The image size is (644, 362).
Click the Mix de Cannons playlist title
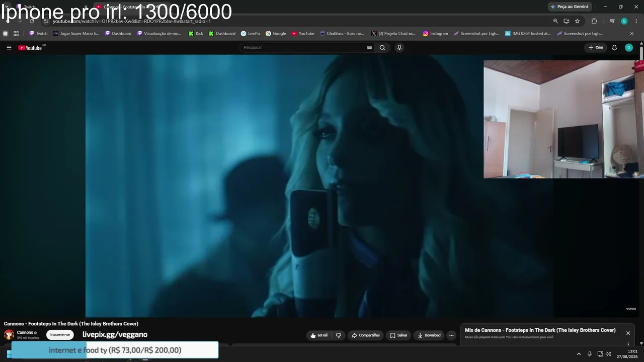(x=540, y=330)
